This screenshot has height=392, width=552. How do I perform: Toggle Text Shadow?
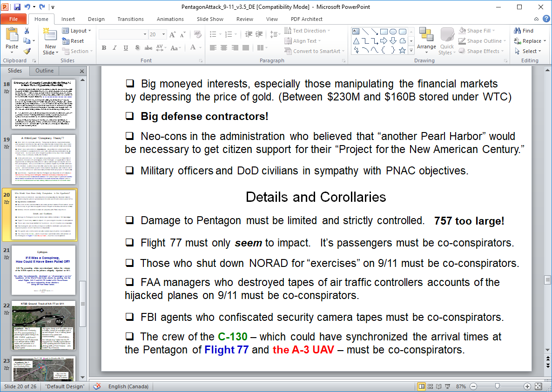[137, 48]
